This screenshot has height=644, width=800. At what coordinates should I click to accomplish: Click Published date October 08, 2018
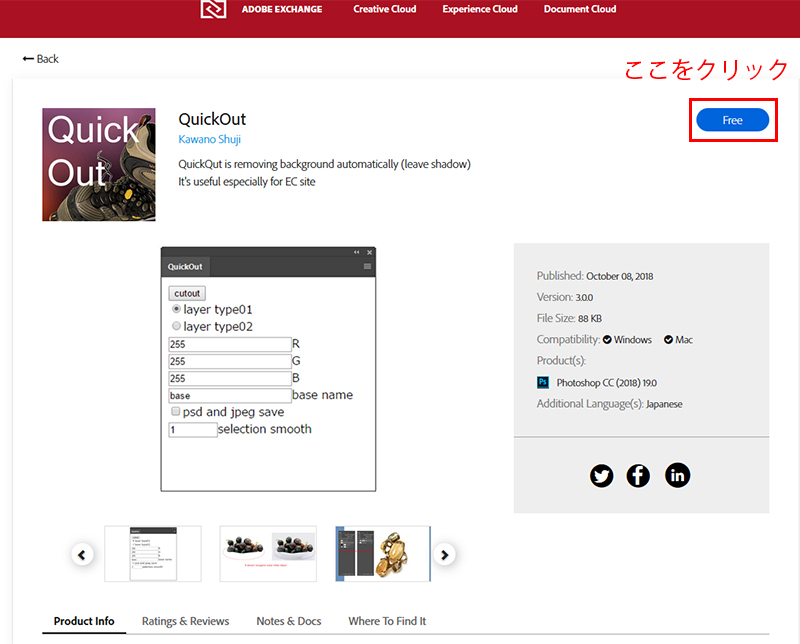click(619, 276)
